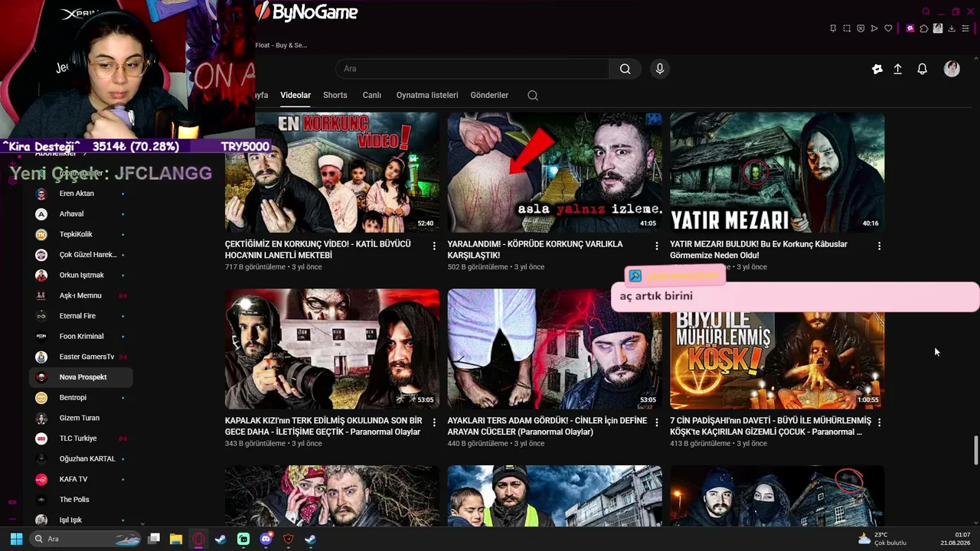This screenshot has height=551, width=980.
Task: Click the Opera GX taskbar icon
Action: 198,539
